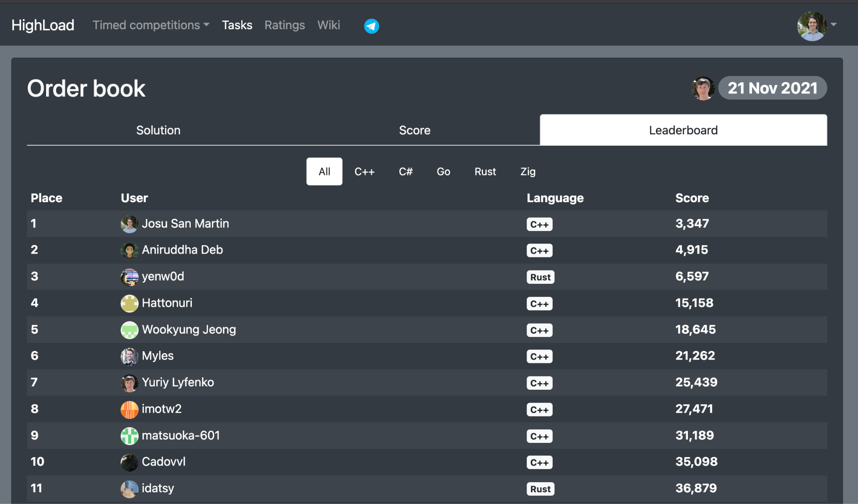Image resolution: width=858 pixels, height=504 pixels.
Task: Switch filter from All to C#
Action: pyautogui.click(x=406, y=171)
